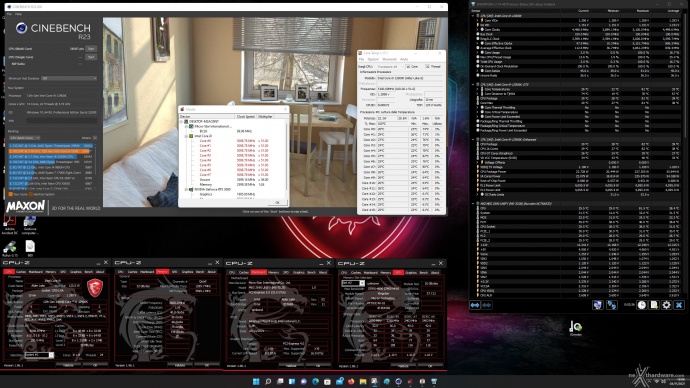The height and width of the screenshot is (388, 690).
Task: Open Microsoft Store icon on taskbar
Action: click(327, 381)
